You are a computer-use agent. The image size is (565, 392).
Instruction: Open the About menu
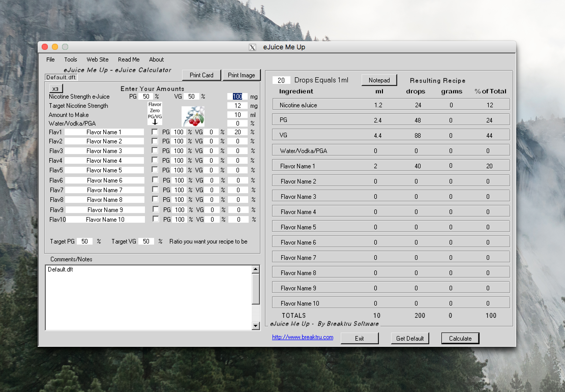[x=156, y=59]
